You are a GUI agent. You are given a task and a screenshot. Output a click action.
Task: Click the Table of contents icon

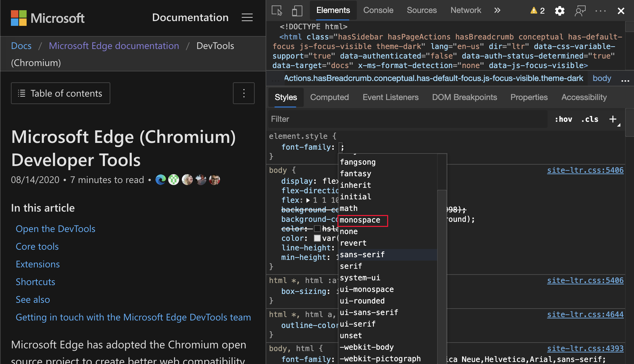pyautogui.click(x=21, y=93)
